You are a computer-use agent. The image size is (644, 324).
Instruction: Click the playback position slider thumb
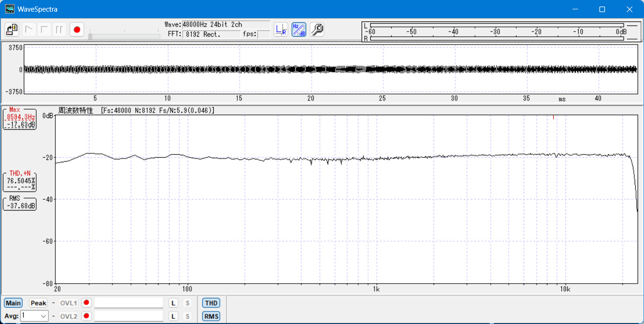[x=90, y=36]
